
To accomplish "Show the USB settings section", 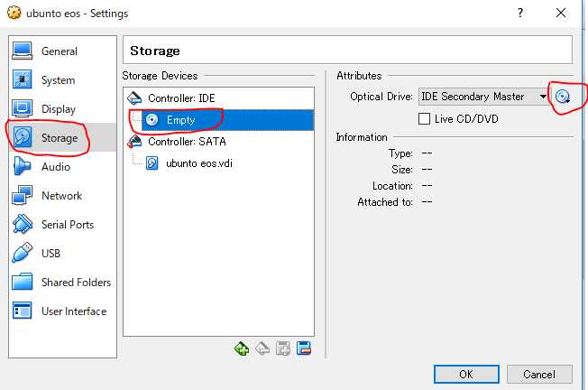I will [x=51, y=254].
